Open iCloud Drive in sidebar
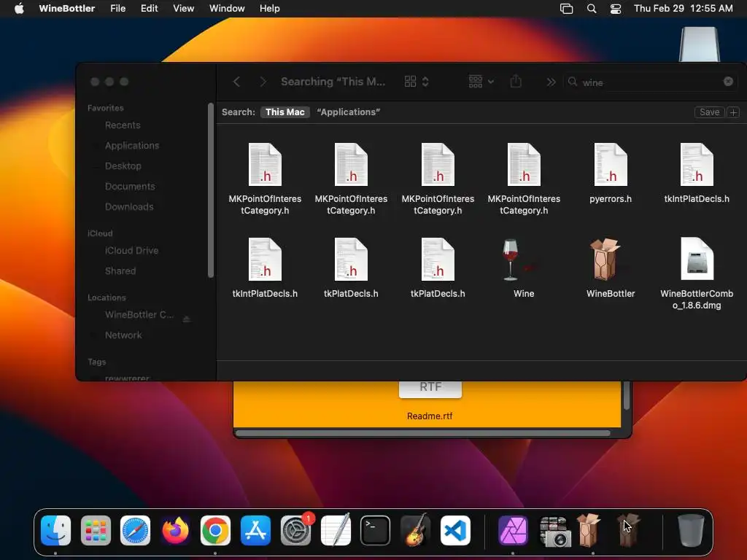 131,251
